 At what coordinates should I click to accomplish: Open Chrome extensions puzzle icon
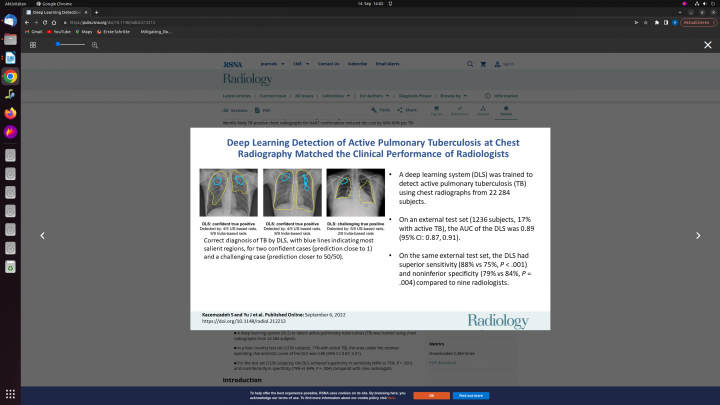click(657, 22)
